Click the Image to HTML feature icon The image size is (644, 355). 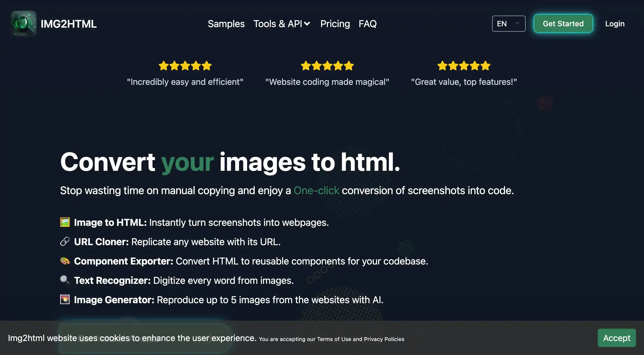(65, 222)
